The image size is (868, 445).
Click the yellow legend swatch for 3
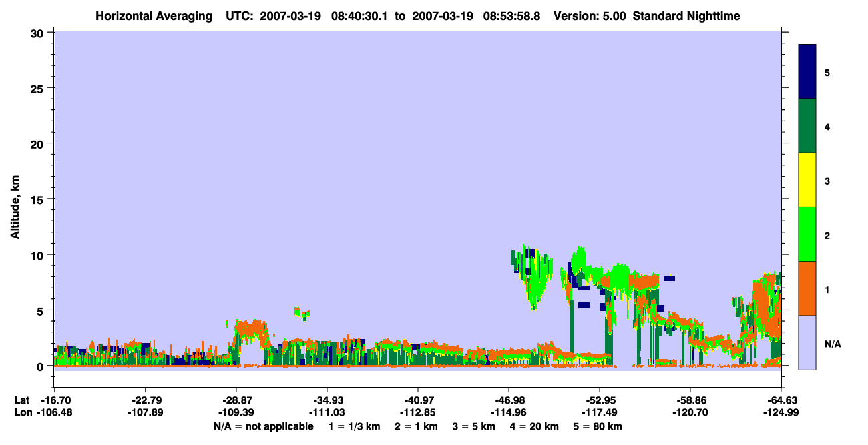pos(807,180)
